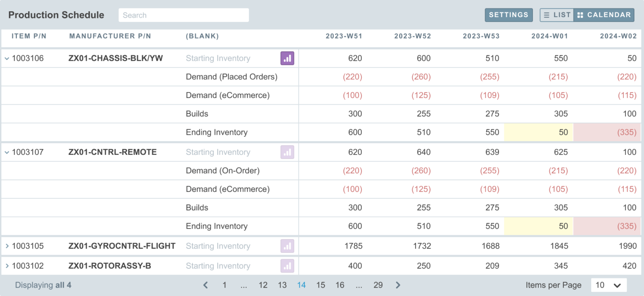Open inventory chart for ZX01-CNTRL-REMOTE
This screenshot has width=644, height=296.
[287, 152]
